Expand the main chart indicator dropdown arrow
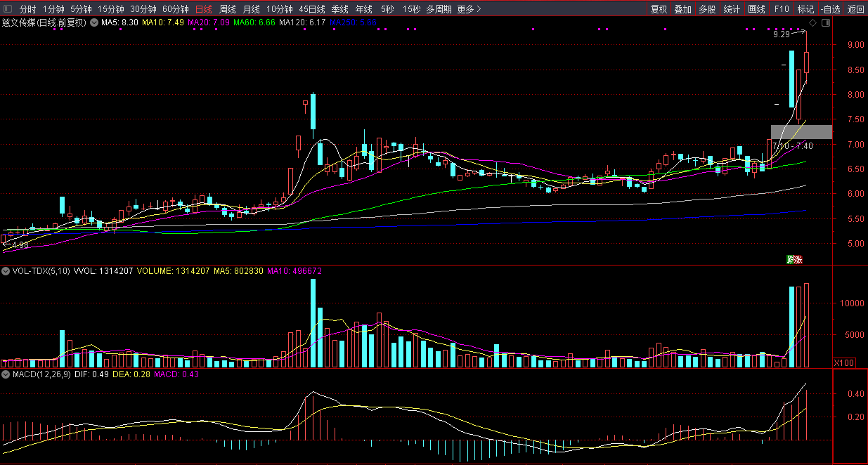Screen dimensions: 868x465 point(94,22)
